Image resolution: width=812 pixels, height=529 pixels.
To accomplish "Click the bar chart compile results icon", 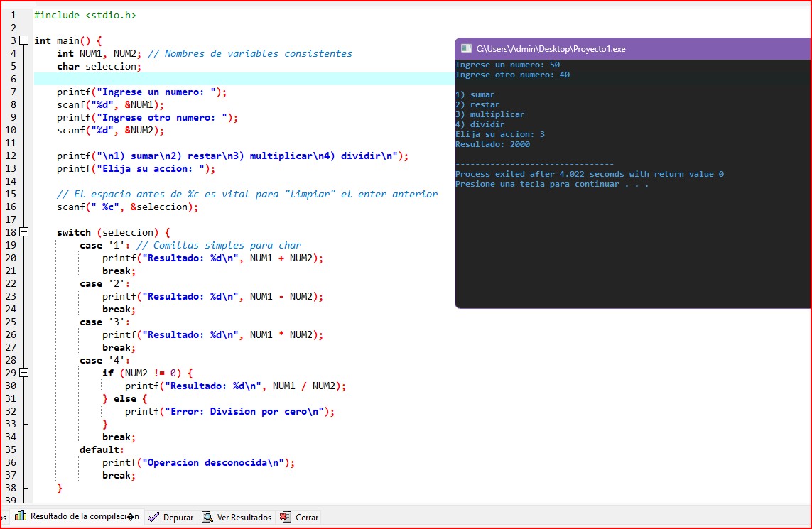I will [21, 516].
